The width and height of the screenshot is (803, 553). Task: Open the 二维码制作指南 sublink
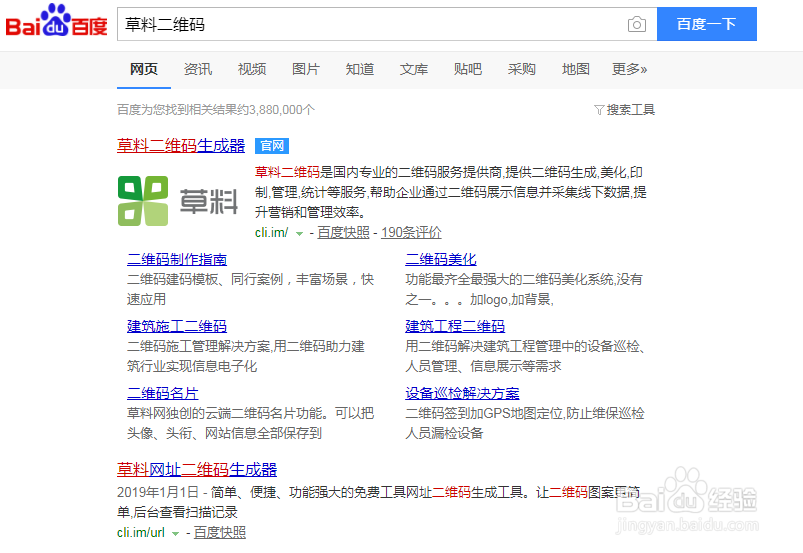[x=177, y=260]
